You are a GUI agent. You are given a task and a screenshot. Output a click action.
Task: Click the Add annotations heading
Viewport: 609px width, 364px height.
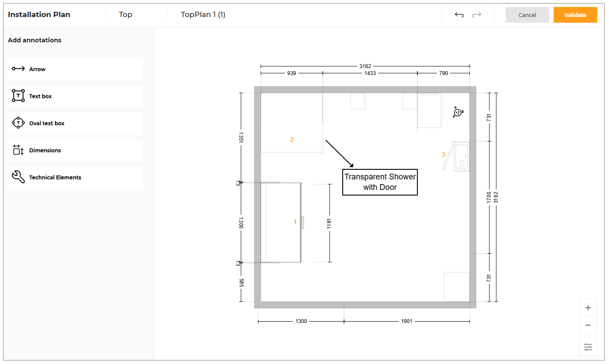click(34, 40)
